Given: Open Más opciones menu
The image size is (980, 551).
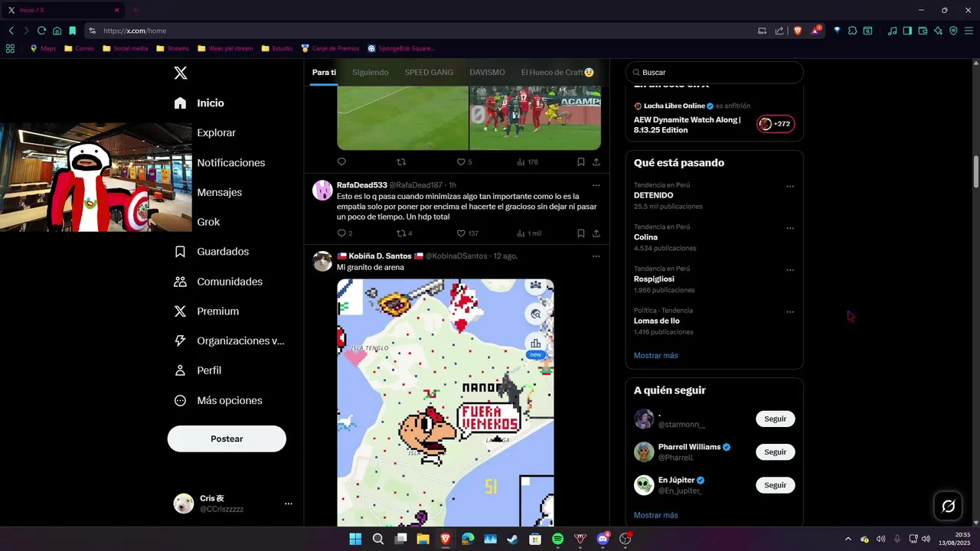Looking at the screenshot, I should 218,400.
